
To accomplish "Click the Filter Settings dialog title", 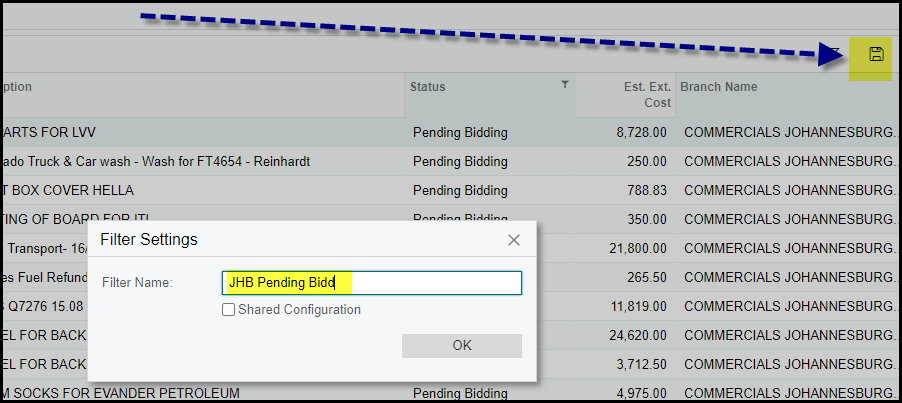I will point(149,240).
